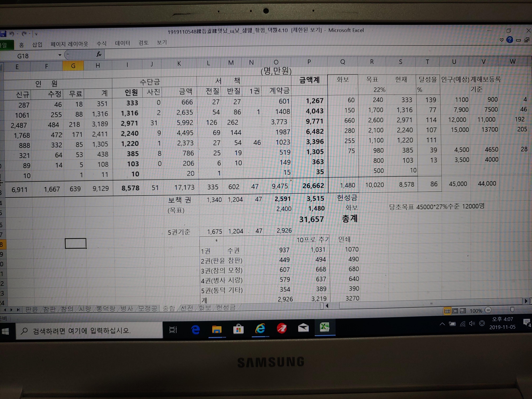Switch to the 모정공 sheet tab
Screen dimensions: 532x399
pyautogui.click(x=148, y=308)
